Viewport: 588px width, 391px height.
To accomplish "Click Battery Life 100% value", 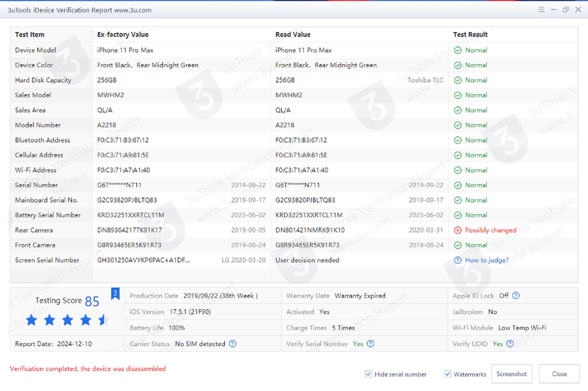I will 177,328.
